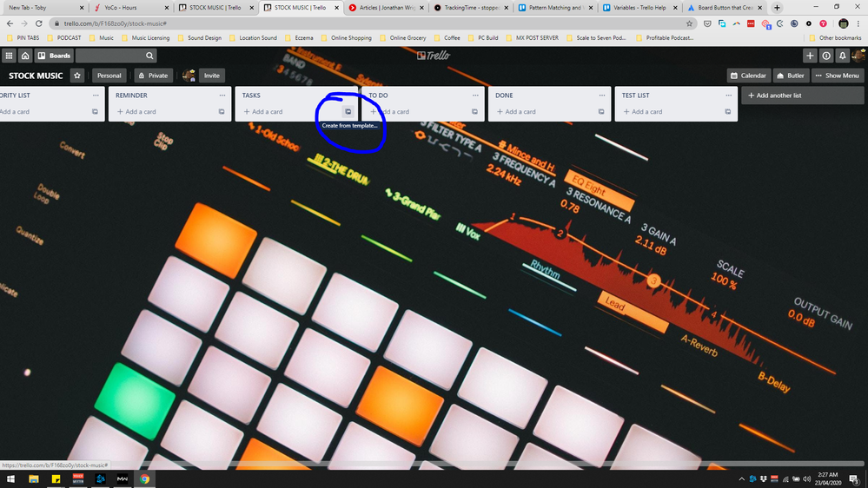Click the Trello search field
Image resolution: width=868 pixels, height=488 pixels.
(116, 56)
